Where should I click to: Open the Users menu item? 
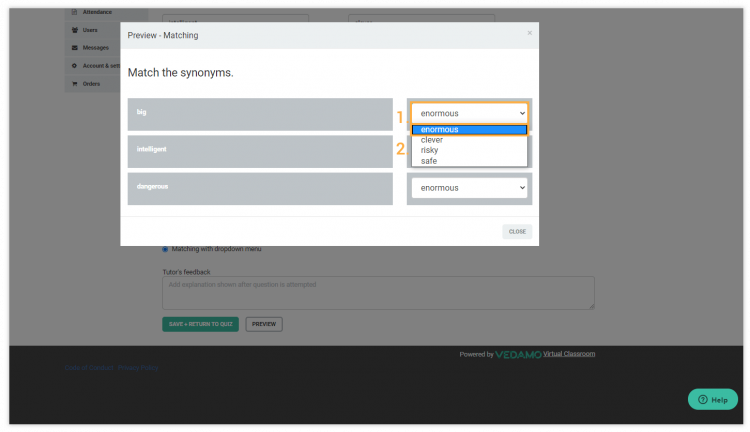pyautogui.click(x=90, y=30)
